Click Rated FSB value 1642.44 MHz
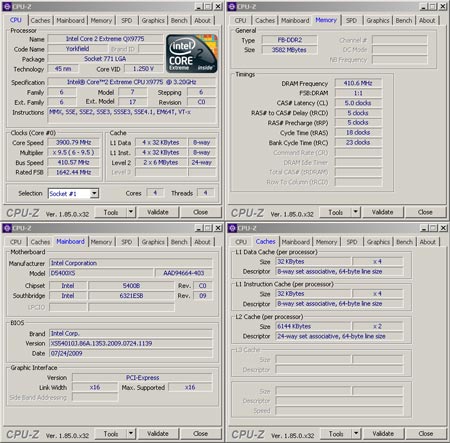The height and width of the screenshot is (443, 450). coord(73,172)
